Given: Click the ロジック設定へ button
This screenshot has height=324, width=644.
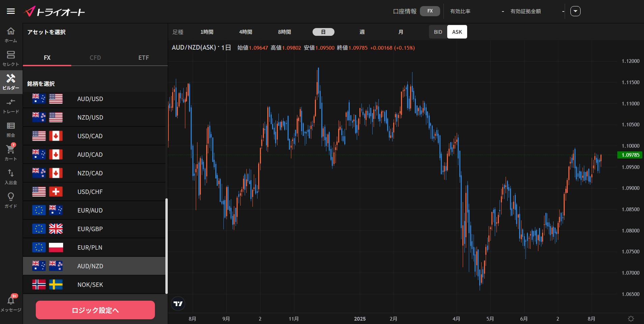Looking at the screenshot, I should 95,310.
